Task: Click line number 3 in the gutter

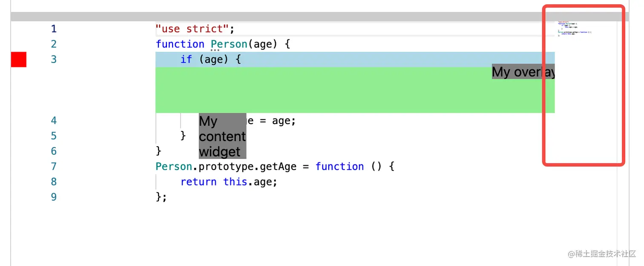Action: 54,59
